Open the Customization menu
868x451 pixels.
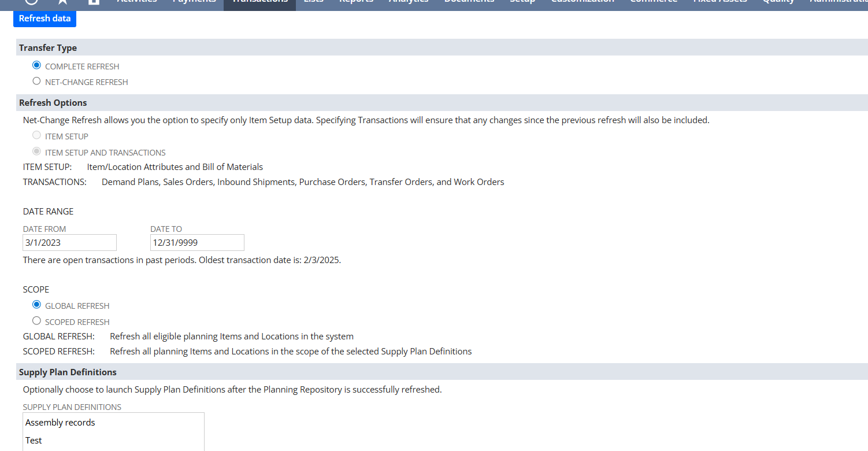click(583, 2)
